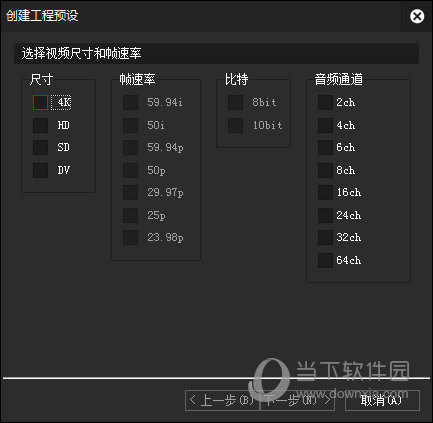Tick the SD size checkbox
This screenshot has width=433, height=423.
[x=40, y=147]
